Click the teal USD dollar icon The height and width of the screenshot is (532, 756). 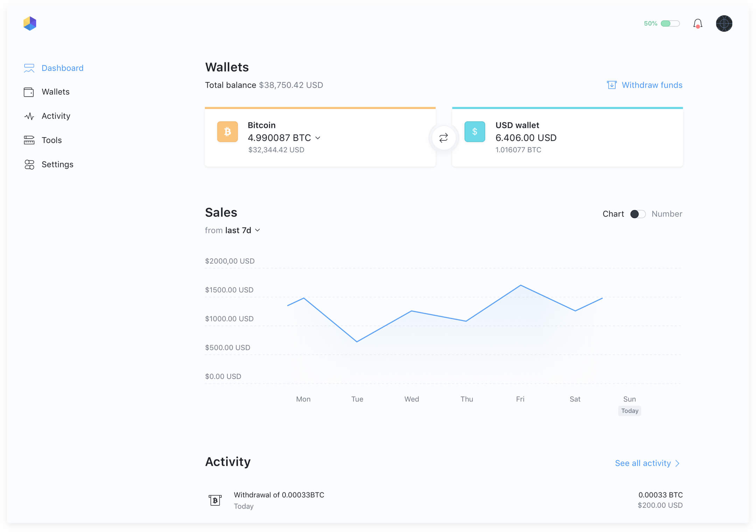(x=475, y=132)
